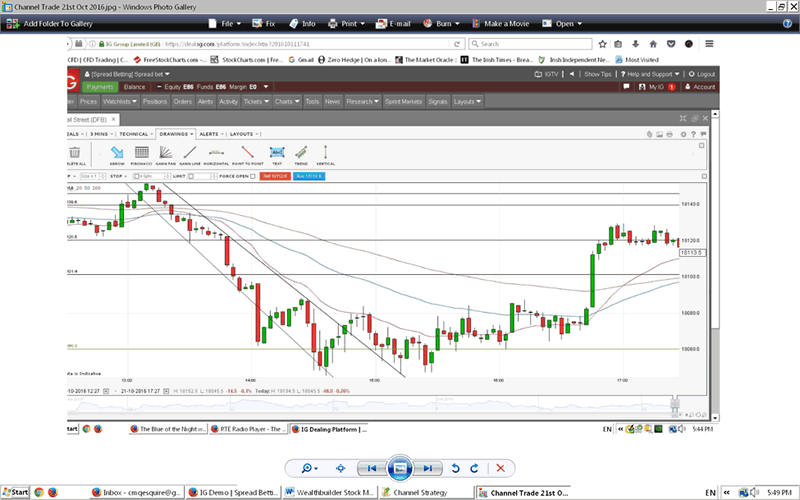The image size is (800, 500).
Task: Select the Point to Point tool
Action: (x=248, y=154)
